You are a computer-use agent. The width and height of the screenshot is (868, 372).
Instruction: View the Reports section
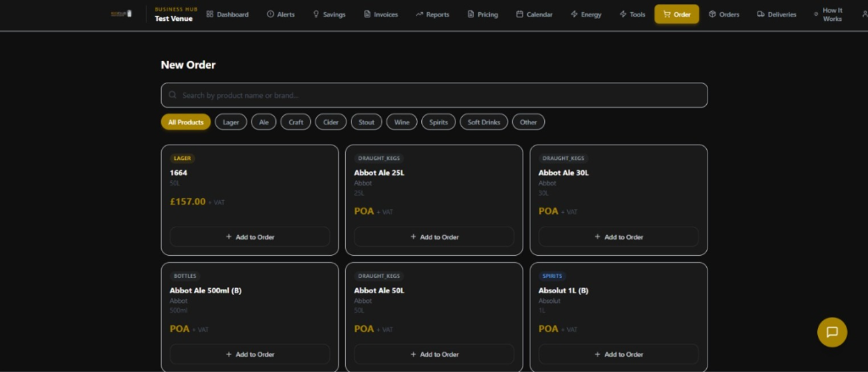pos(432,14)
